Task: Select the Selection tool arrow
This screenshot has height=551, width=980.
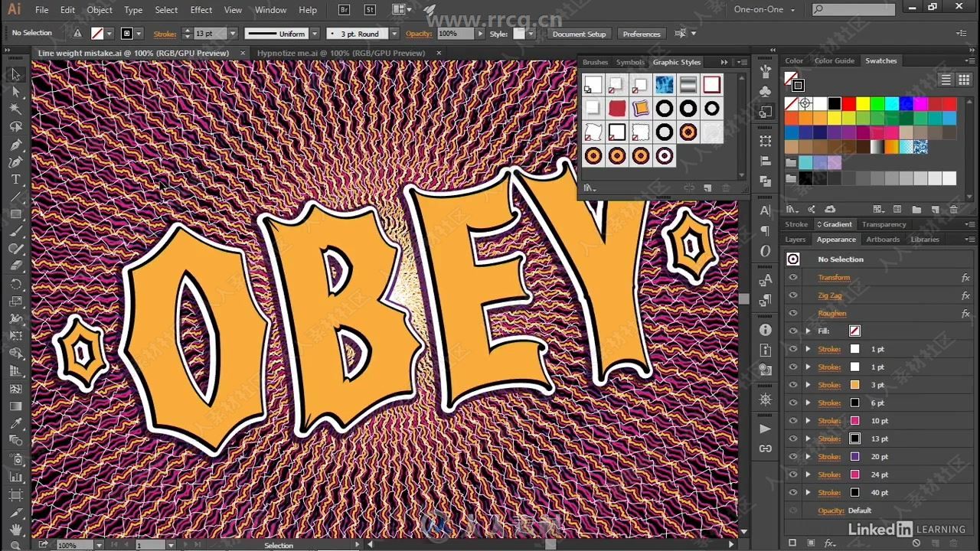Action: click(x=15, y=74)
